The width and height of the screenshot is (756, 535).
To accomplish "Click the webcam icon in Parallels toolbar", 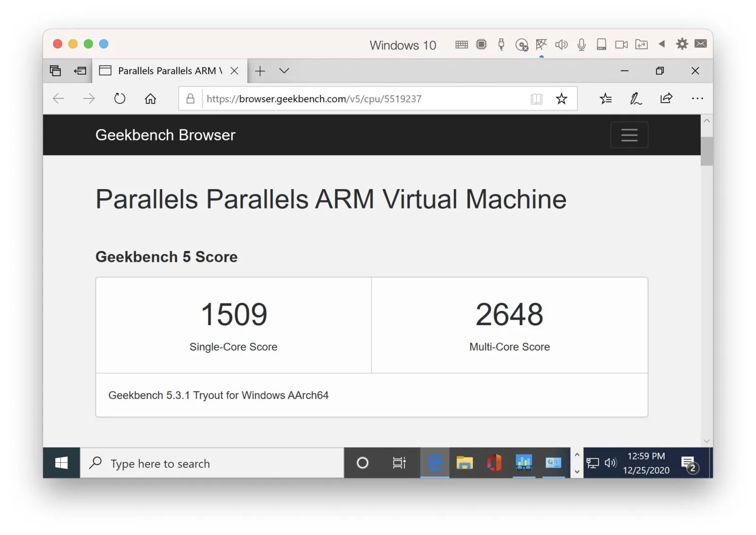I will tap(621, 45).
